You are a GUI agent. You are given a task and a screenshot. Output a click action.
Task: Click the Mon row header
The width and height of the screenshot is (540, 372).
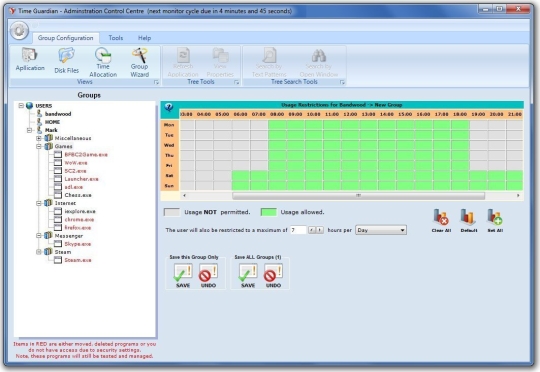point(169,125)
